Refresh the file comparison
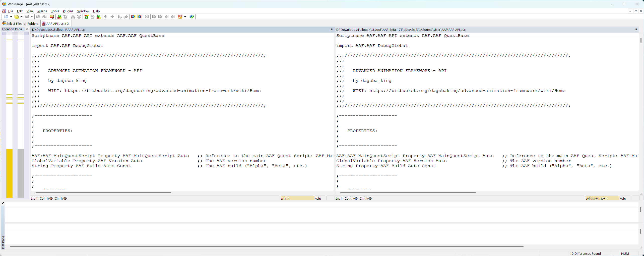This screenshot has height=256, width=644. pyautogui.click(x=191, y=17)
